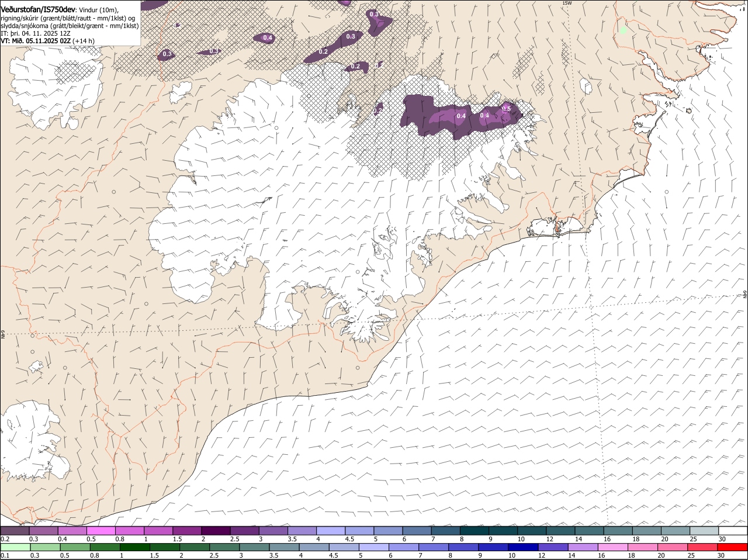Viewport: 748px width, 560px height.
Task: Click the lower legend swatch labeled 4
Action: (314, 547)
